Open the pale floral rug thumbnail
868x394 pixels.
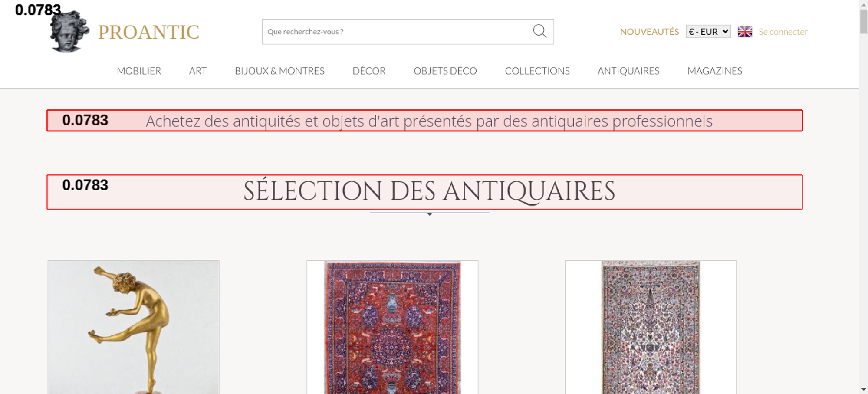tap(651, 327)
